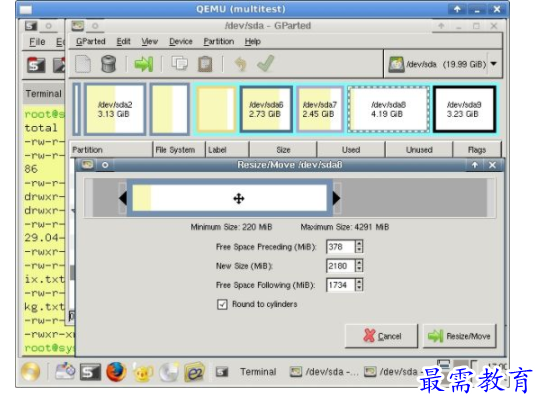Shade the QEMU window with up arrow button
This screenshot has width=541, height=412.
pyautogui.click(x=457, y=9)
